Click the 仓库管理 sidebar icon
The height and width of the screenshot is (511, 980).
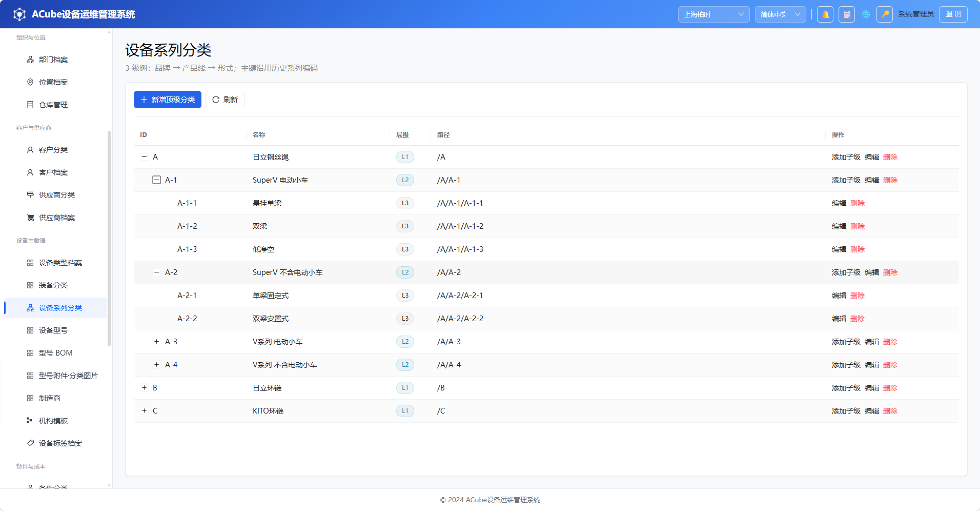pyautogui.click(x=30, y=105)
